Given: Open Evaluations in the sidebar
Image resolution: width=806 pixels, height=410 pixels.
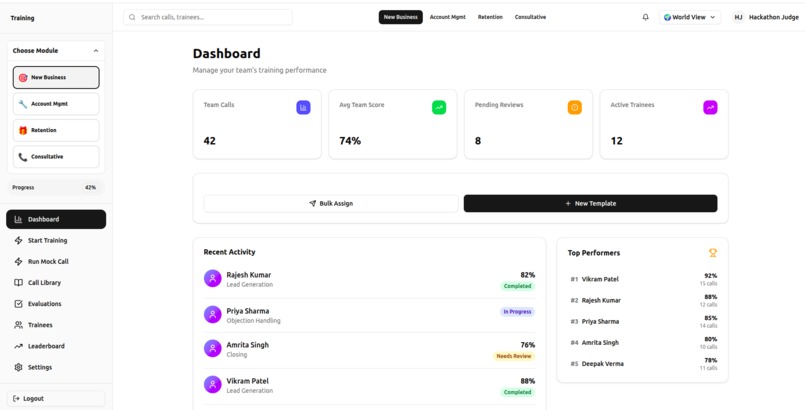Looking at the screenshot, I should (56, 304).
